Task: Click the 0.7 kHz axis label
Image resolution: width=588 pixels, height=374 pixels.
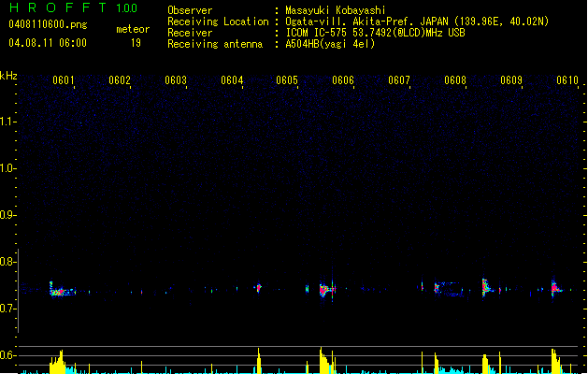Action: pyautogui.click(x=7, y=309)
